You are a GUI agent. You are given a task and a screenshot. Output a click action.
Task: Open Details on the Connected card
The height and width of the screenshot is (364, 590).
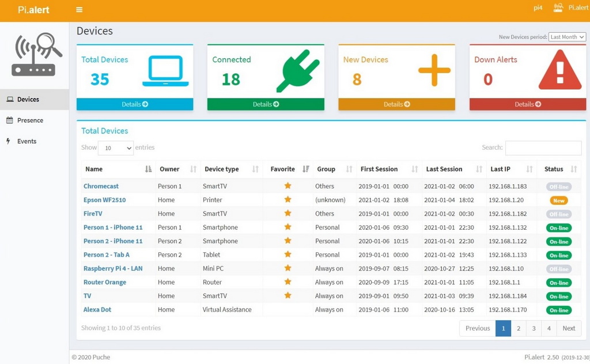coord(266,104)
